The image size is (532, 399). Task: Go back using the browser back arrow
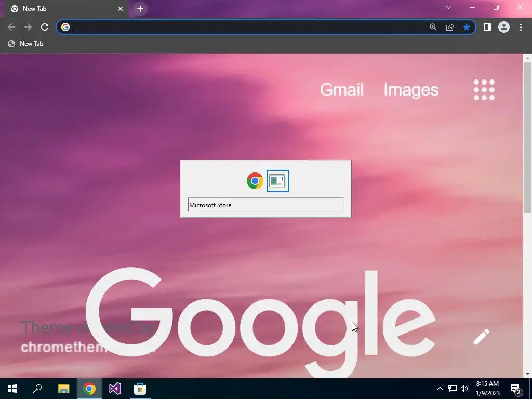pos(11,27)
